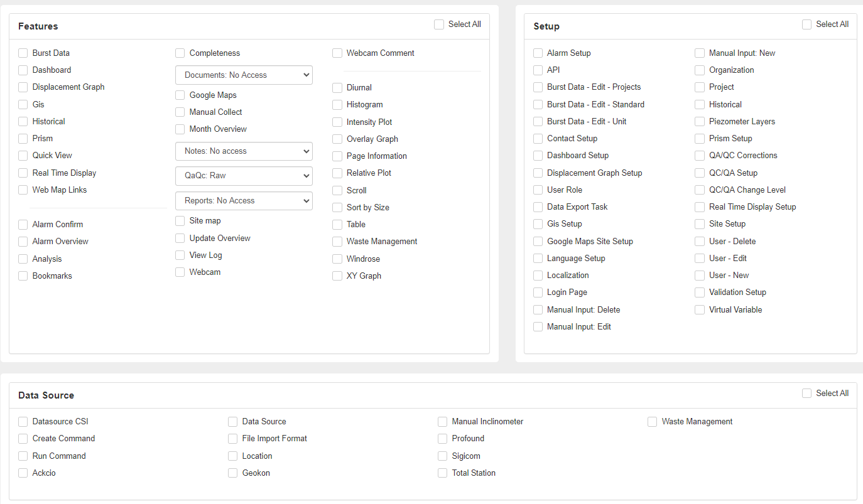Tick the Manual Inclinometer checkbox
Screen dimensions: 863x504
[443, 422]
